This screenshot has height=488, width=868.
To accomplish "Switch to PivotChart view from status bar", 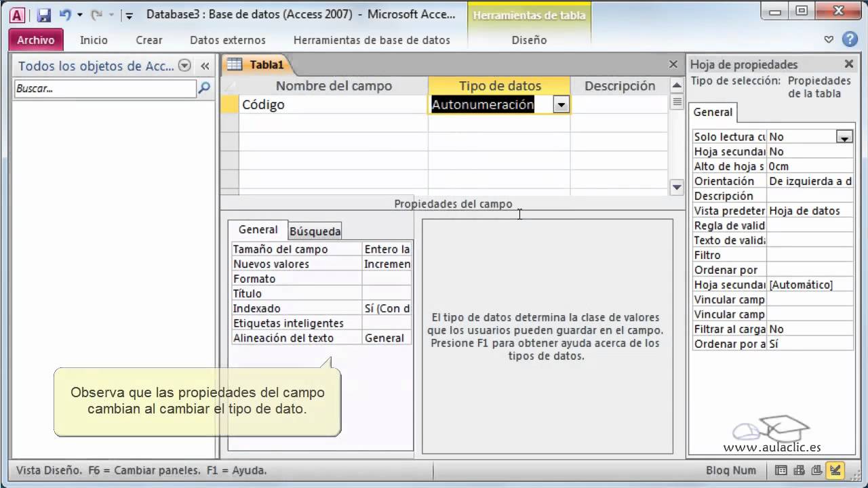I will click(817, 470).
